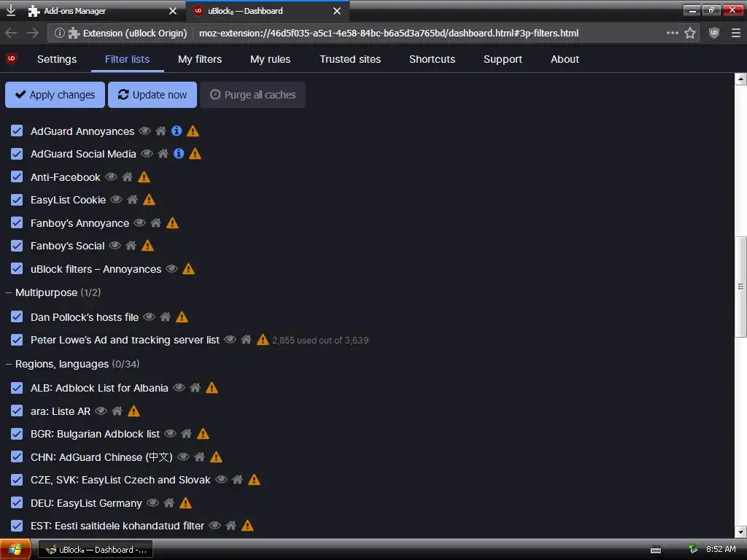Viewport: 747px width, 560px height.
Task: Open the My filters tab
Action: [x=200, y=59]
